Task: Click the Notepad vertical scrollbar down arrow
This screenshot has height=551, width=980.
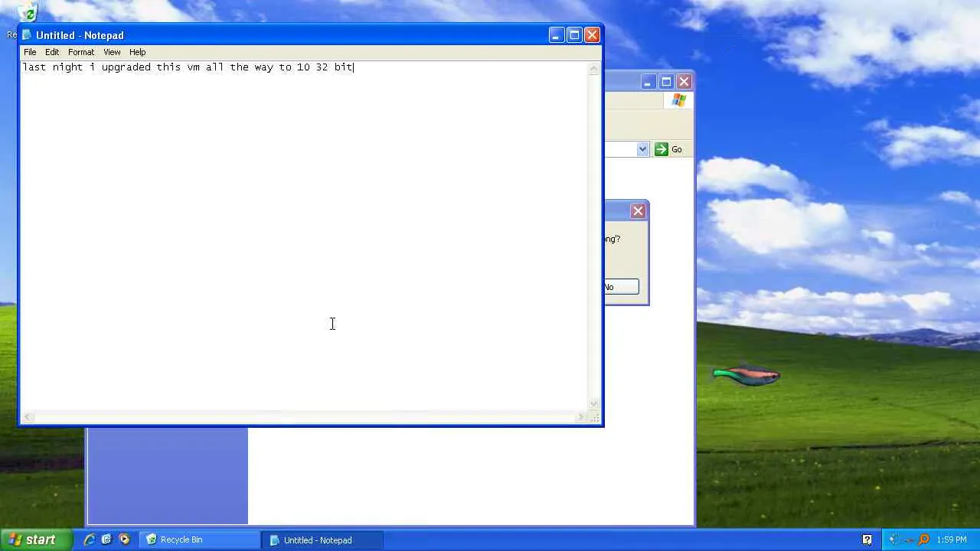Action: click(x=593, y=404)
